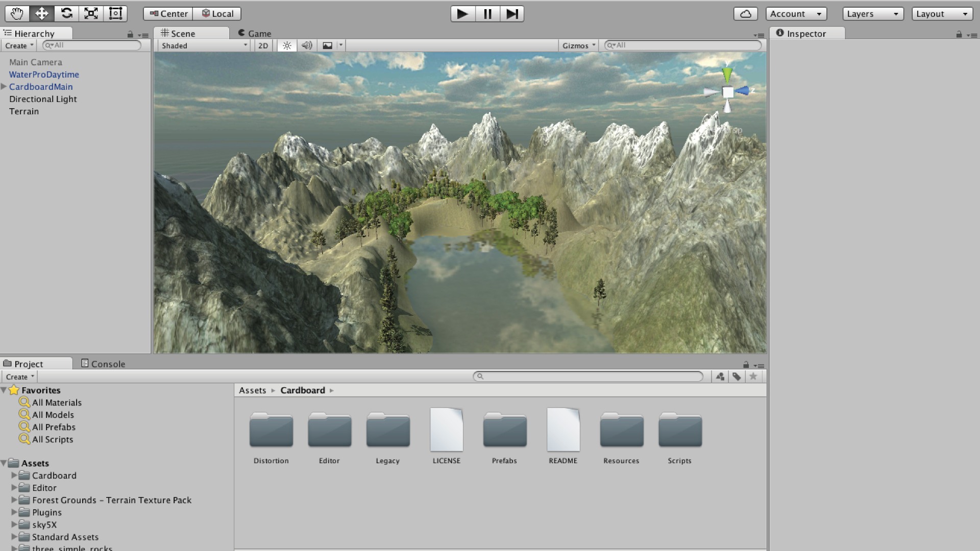Image resolution: width=980 pixels, height=551 pixels.
Task: Select the Hand tool
Action: [x=17, y=14]
